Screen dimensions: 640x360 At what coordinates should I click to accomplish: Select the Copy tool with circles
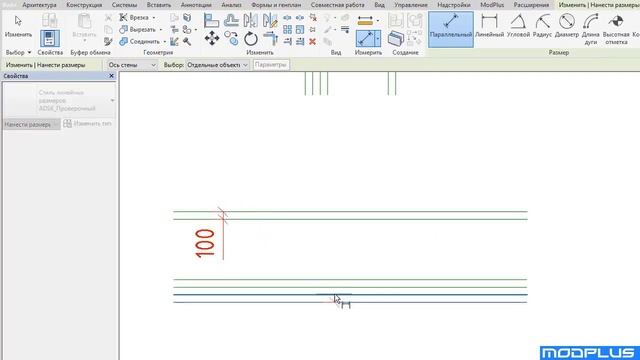(x=231, y=39)
